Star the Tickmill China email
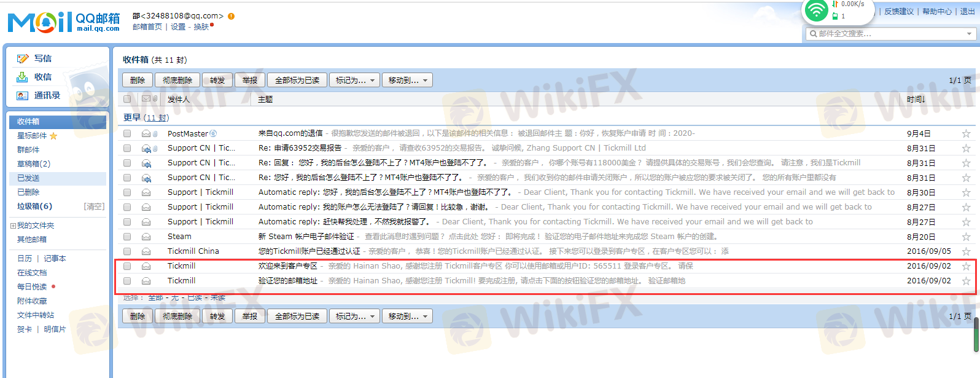The width and height of the screenshot is (980, 378). point(966,251)
